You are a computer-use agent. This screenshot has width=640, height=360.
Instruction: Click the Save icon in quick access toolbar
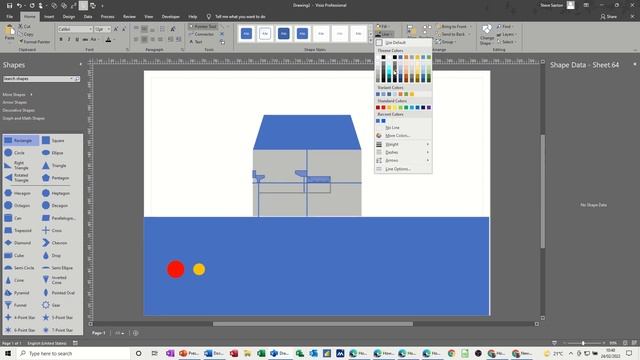click(x=9, y=6)
